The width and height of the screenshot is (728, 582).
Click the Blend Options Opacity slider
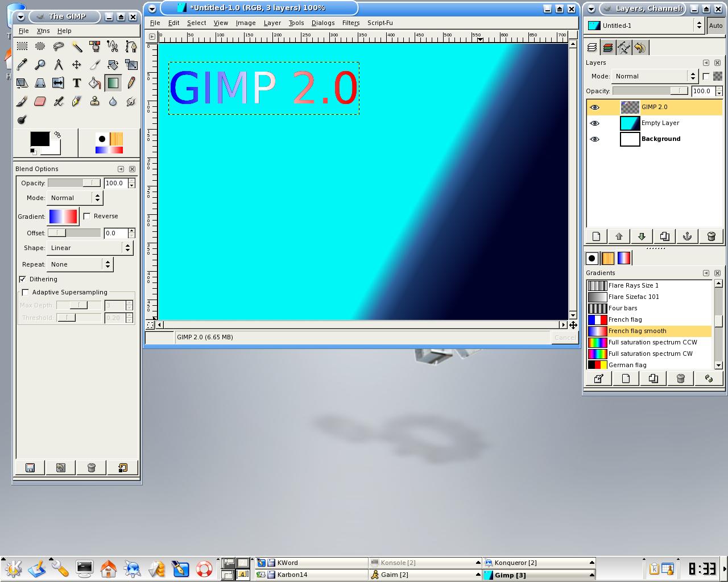(74, 183)
